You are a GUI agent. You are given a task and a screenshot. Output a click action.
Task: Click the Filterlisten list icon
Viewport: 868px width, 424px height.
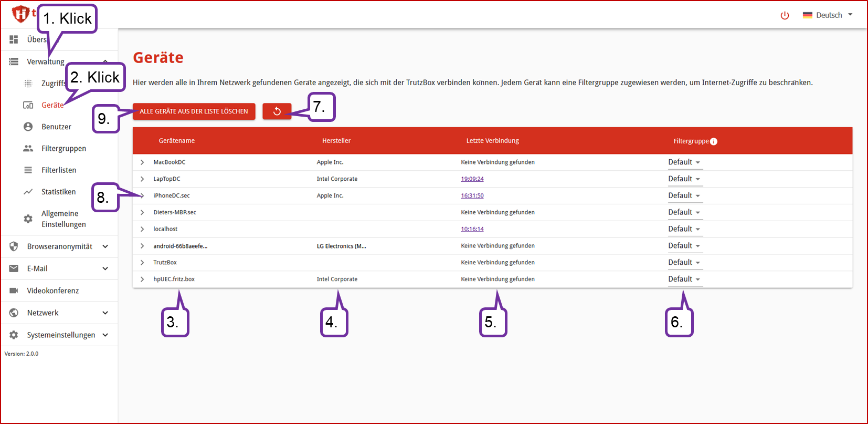pos(28,170)
